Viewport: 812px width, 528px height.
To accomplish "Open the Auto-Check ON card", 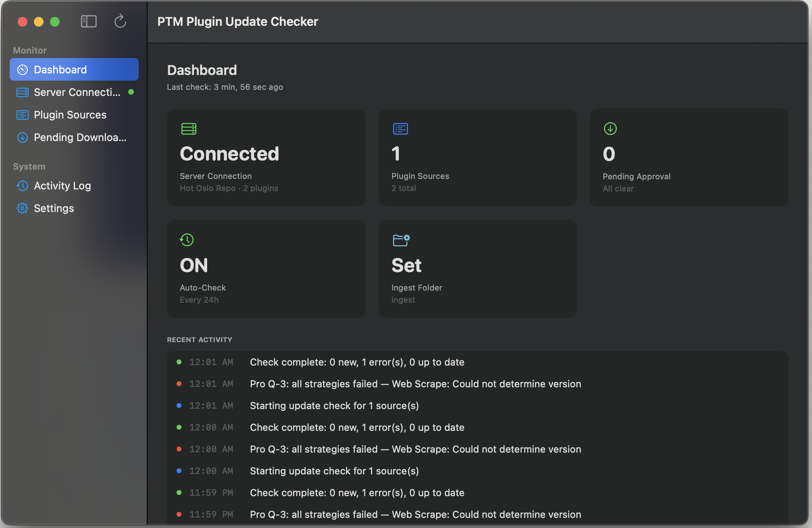I will (x=266, y=269).
